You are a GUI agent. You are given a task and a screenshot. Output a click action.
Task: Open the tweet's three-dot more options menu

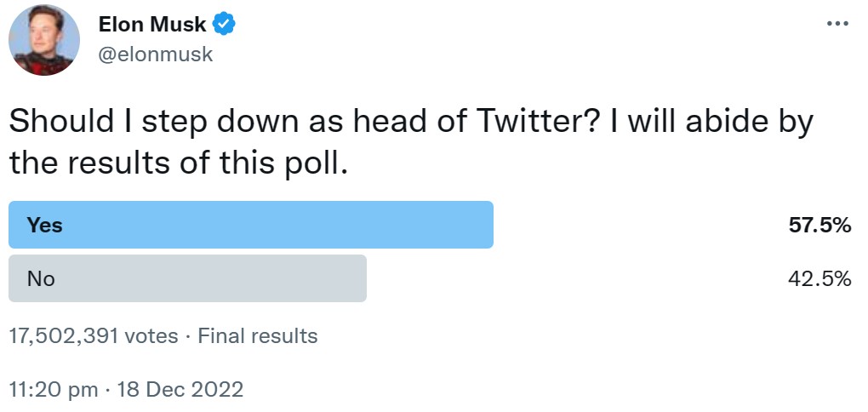pos(837,23)
